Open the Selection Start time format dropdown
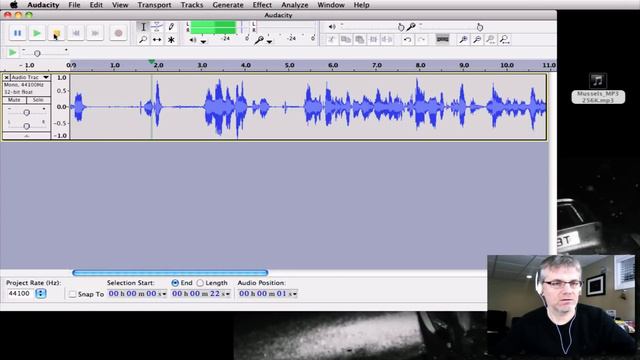 (164, 294)
